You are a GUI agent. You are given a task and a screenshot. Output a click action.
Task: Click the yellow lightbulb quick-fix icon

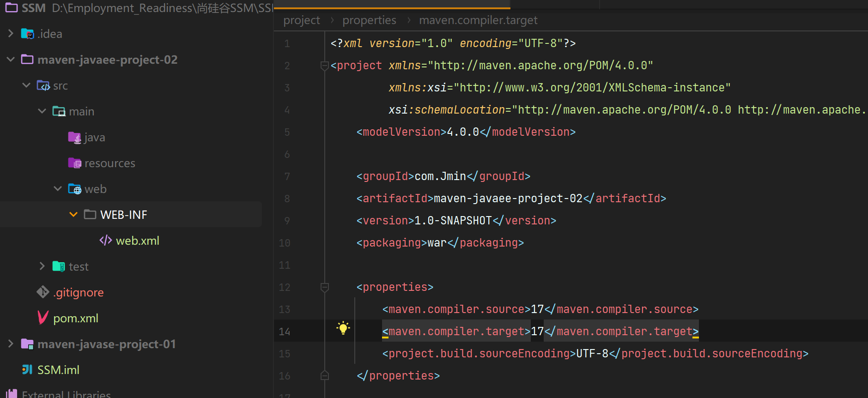(343, 328)
